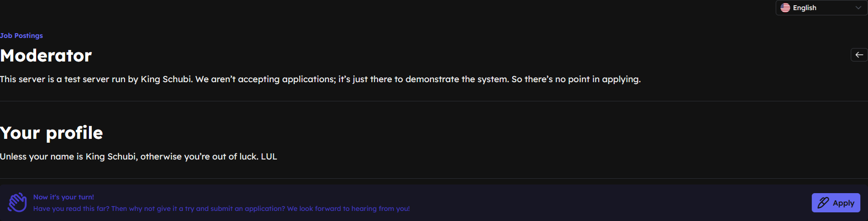Click the pen icon on Apply button
Screen dimensions: 868x221
coord(823,203)
